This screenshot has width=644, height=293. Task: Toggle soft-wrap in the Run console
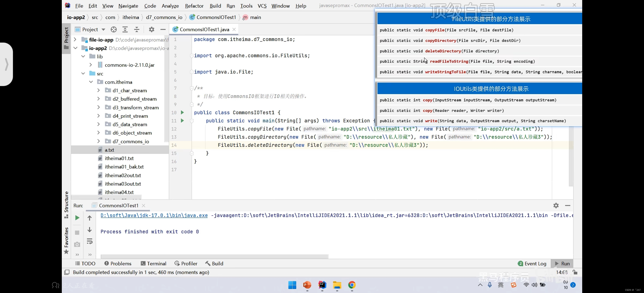coord(89,242)
